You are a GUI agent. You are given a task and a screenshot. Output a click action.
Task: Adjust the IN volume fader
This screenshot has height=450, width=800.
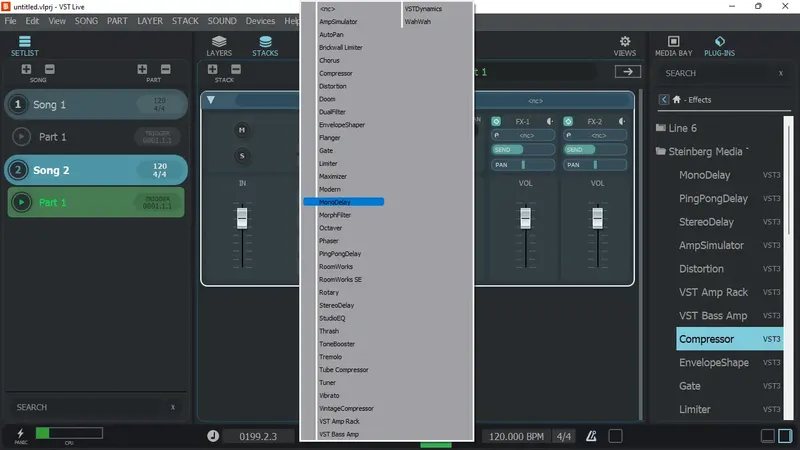click(242, 219)
